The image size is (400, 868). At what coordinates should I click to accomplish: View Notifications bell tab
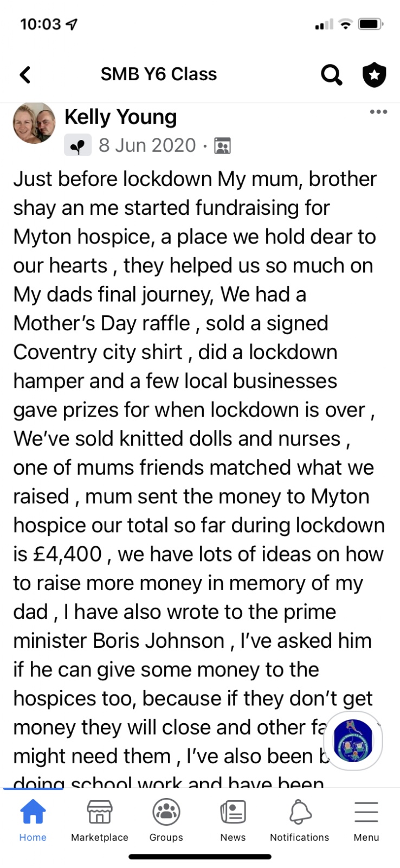(x=300, y=821)
